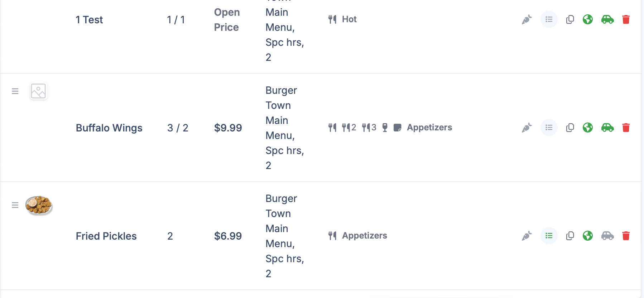Delete the Buffalo Wings menu item
This screenshot has width=644, height=298.
[x=626, y=128]
